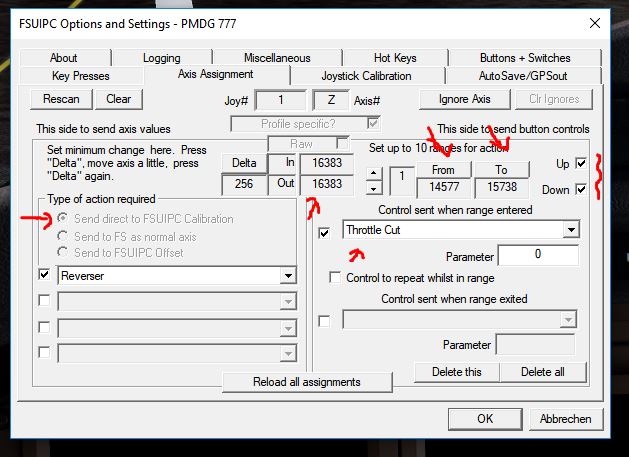629x457 pixels.
Task: Select Send direct to FSUIPC Calibration
Action: pyautogui.click(x=62, y=218)
